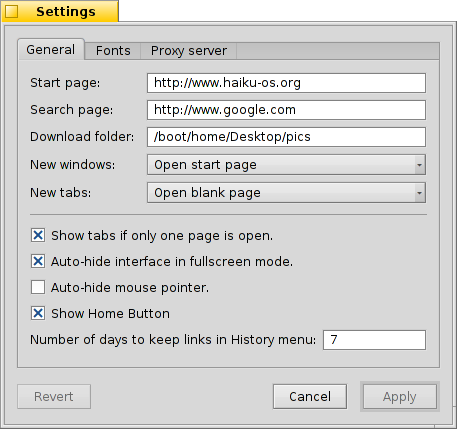457x429 pixels.
Task: Open the New windows dropdown
Action: coord(286,165)
